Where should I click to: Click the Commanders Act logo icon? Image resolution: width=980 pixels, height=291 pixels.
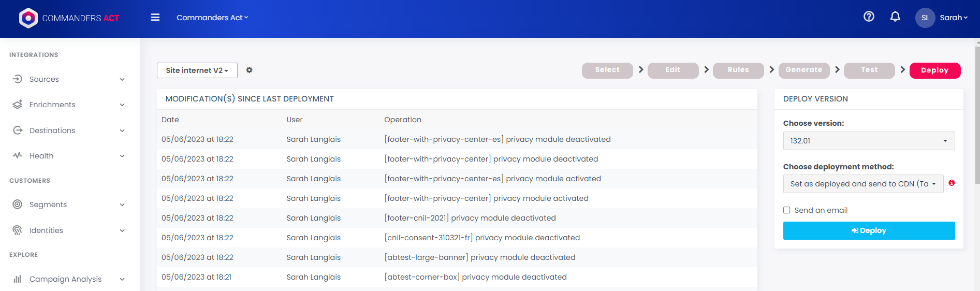click(x=28, y=18)
